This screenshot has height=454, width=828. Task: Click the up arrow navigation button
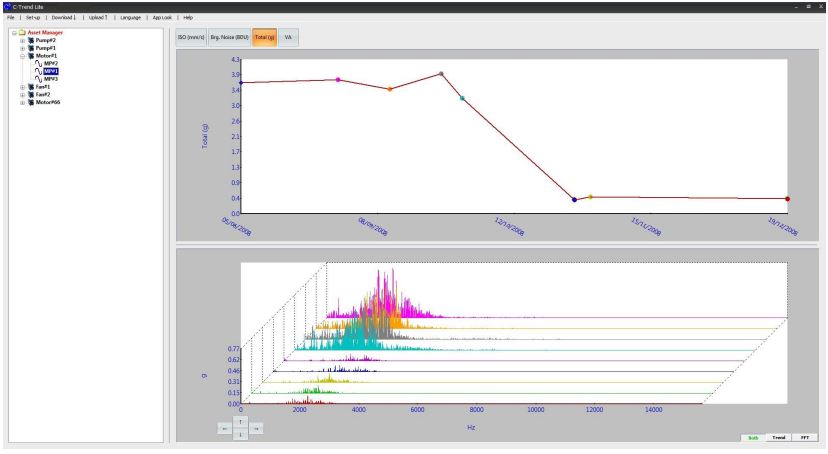[240, 421]
